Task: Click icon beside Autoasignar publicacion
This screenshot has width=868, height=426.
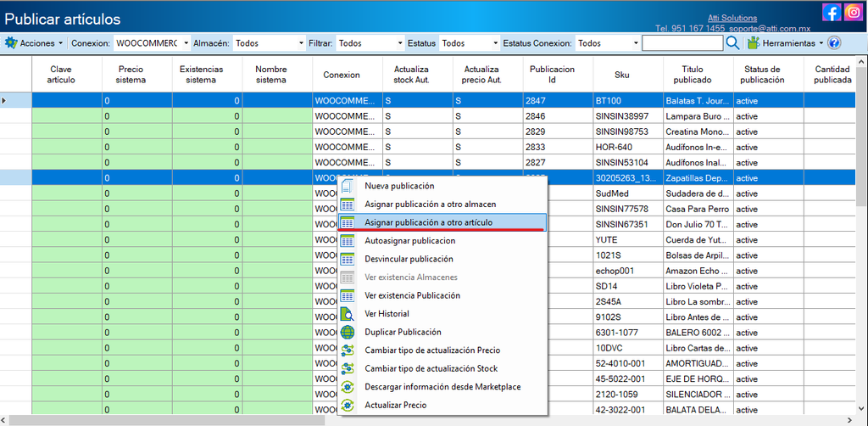Action: [347, 241]
